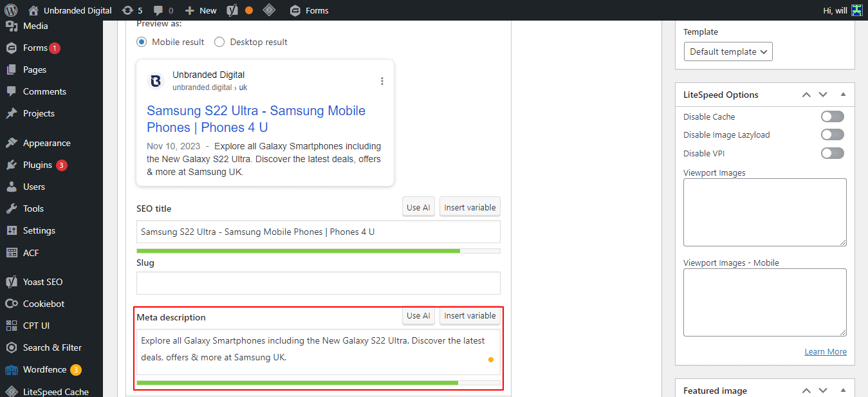Click the Wordfence shield icon
Viewport: 868px width, 397px height.
point(12,370)
